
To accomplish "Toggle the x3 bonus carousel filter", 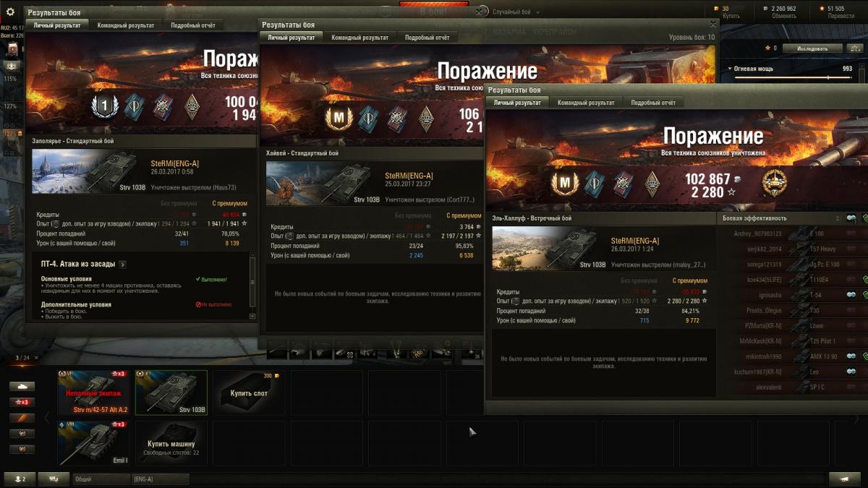I will coord(22,402).
